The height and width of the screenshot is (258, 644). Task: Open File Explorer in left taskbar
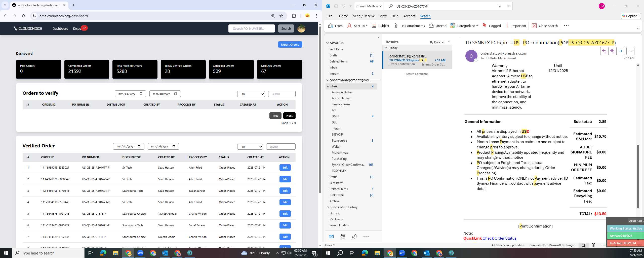coord(115,253)
